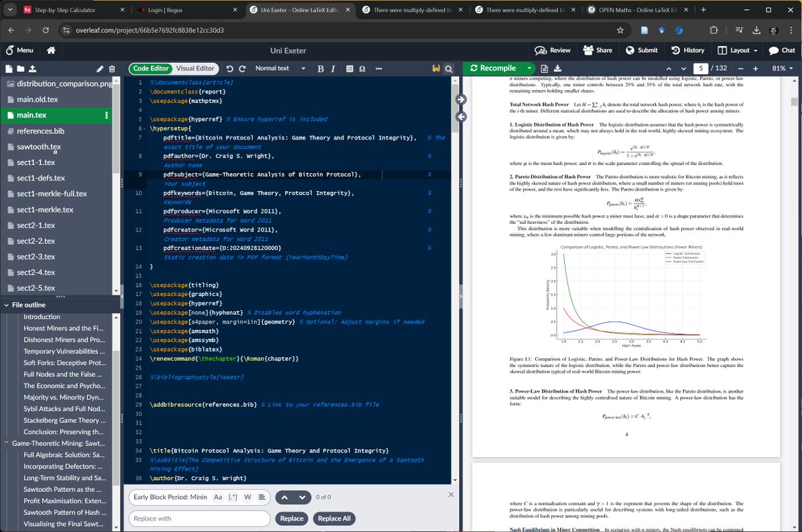Open the Layout dropdown
802x532 pixels.
[738, 50]
